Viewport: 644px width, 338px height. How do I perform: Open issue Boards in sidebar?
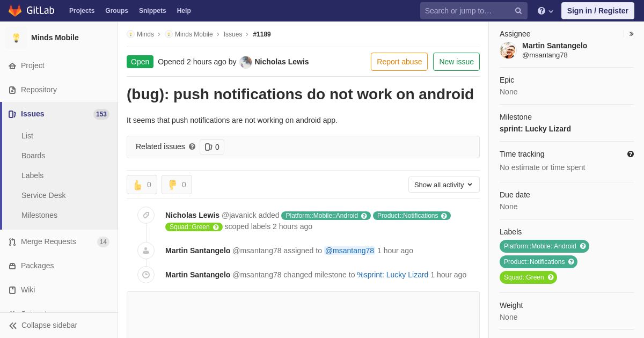[x=33, y=156]
